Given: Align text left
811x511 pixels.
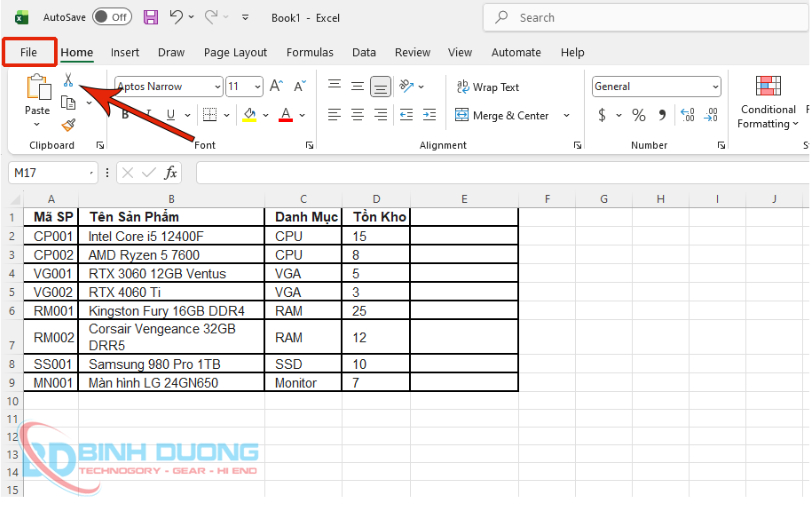Looking at the screenshot, I should [335, 115].
